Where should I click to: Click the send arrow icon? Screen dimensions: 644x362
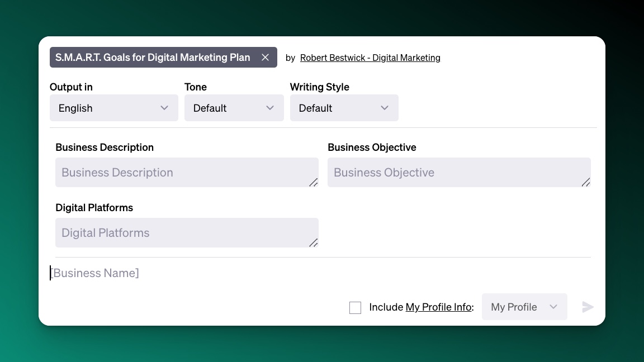[588, 307]
